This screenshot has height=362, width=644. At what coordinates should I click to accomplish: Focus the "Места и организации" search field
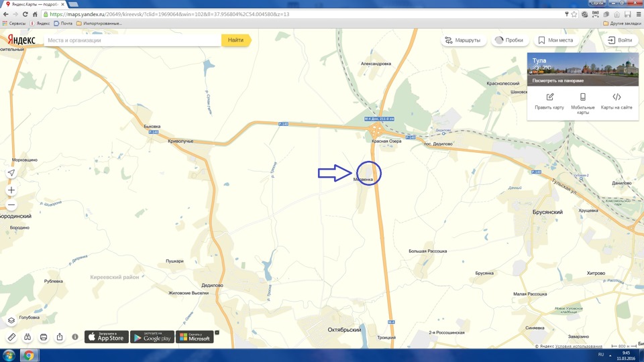click(132, 40)
